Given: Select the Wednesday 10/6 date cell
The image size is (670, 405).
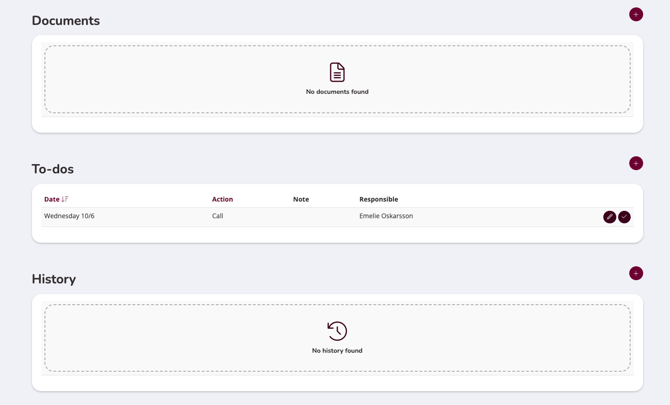Looking at the screenshot, I should 69,216.
